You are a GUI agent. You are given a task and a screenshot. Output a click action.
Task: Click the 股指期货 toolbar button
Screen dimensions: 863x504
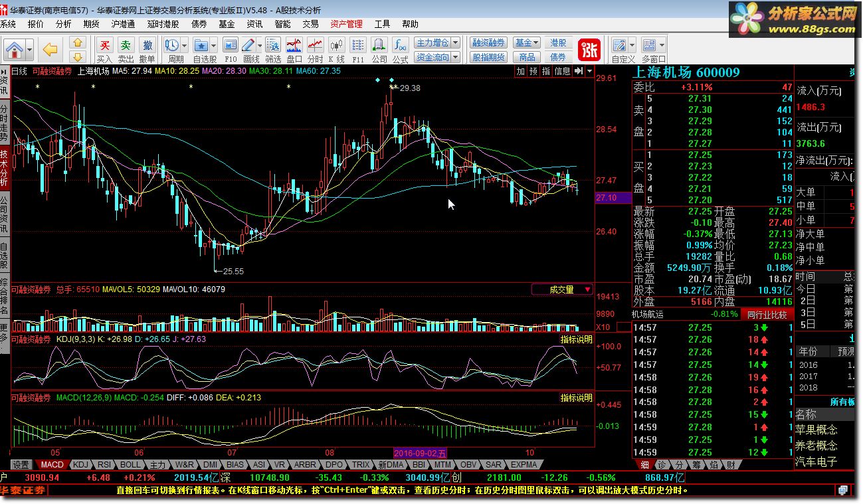point(488,58)
